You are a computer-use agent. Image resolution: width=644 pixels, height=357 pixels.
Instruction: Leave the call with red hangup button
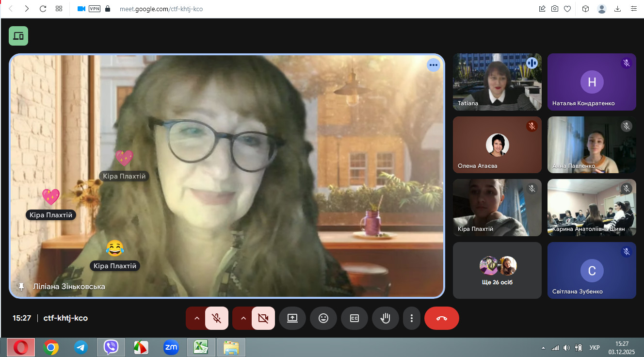point(441,318)
